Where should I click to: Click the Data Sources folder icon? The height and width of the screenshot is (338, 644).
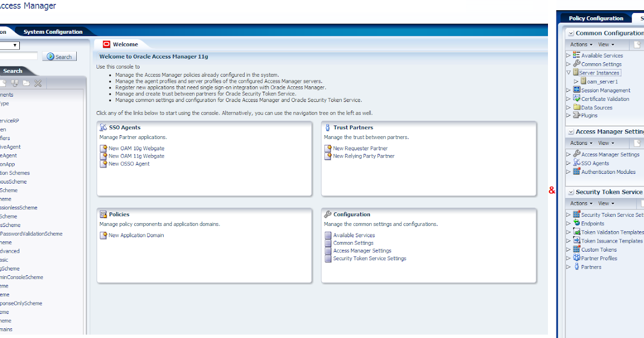(576, 107)
